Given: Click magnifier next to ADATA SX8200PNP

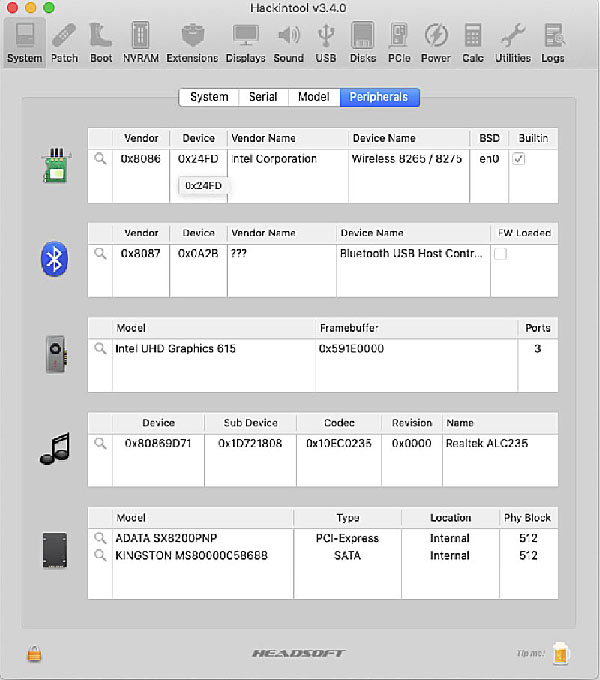Looking at the screenshot, I should 100,538.
